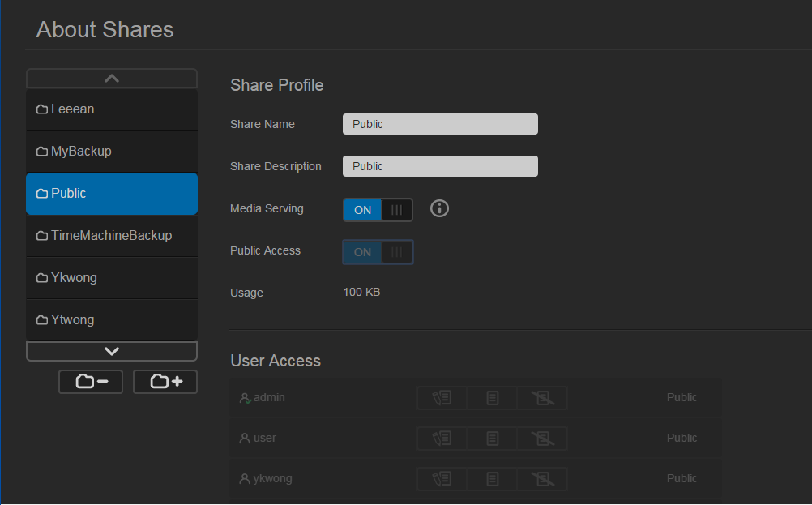The height and width of the screenshot is (505, 812).
Task: Click the User Access heading
Action: click(276, 361)
